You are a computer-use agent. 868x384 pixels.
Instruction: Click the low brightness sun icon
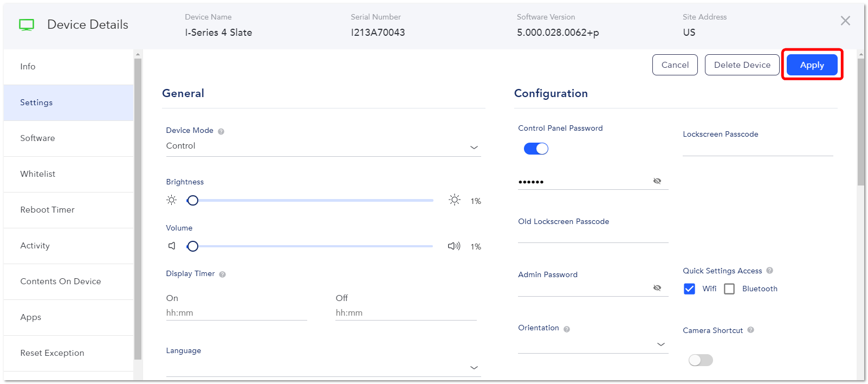click(171, 200)
